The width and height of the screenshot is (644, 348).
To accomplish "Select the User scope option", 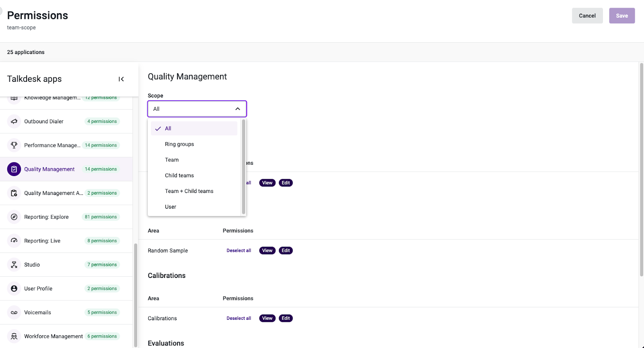I will click(194, 207).
